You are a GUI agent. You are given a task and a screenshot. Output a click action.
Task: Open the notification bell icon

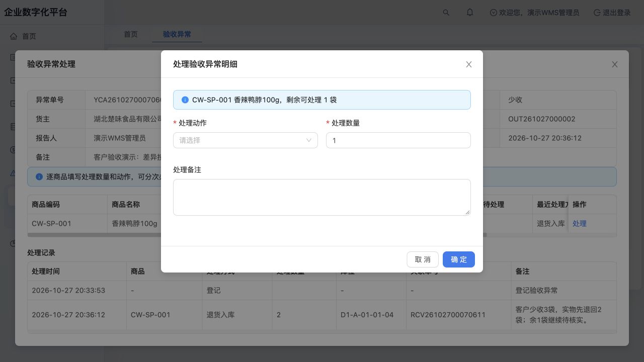(x=470, y=13)
